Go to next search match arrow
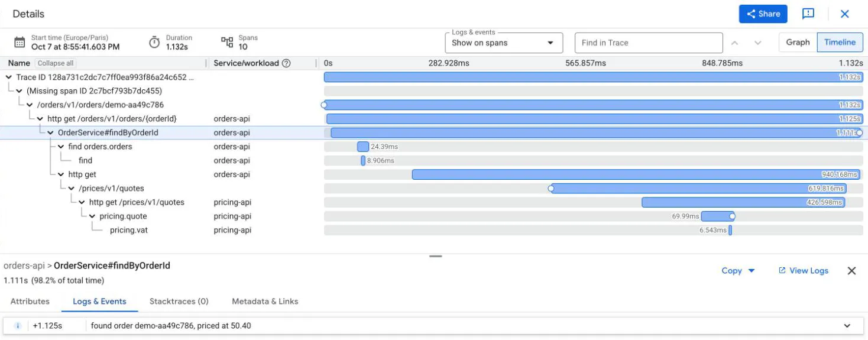868x340 pixels. click(x=758, y=43)
